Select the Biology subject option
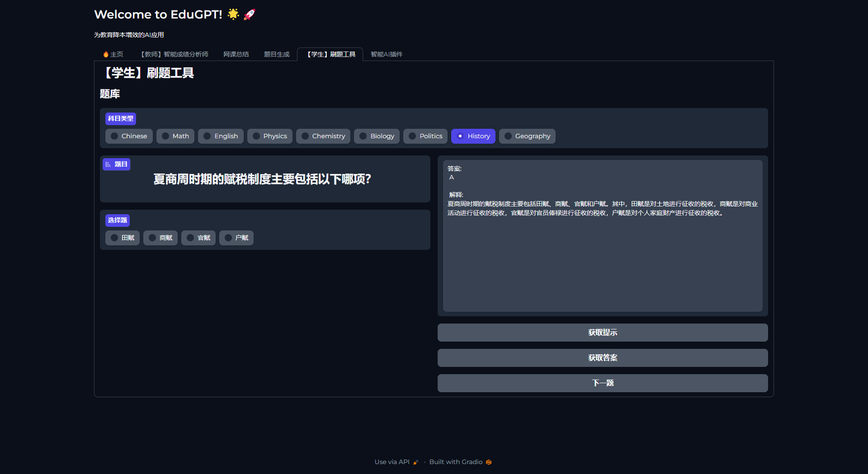Viewport: 868px width, 474px height. (x=377, y=136)
